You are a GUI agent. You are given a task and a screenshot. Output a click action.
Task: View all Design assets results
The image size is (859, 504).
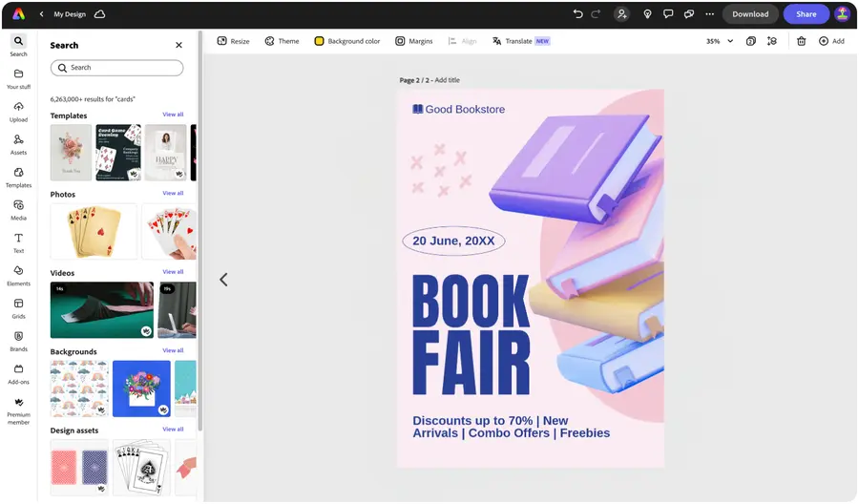point(173,430)
